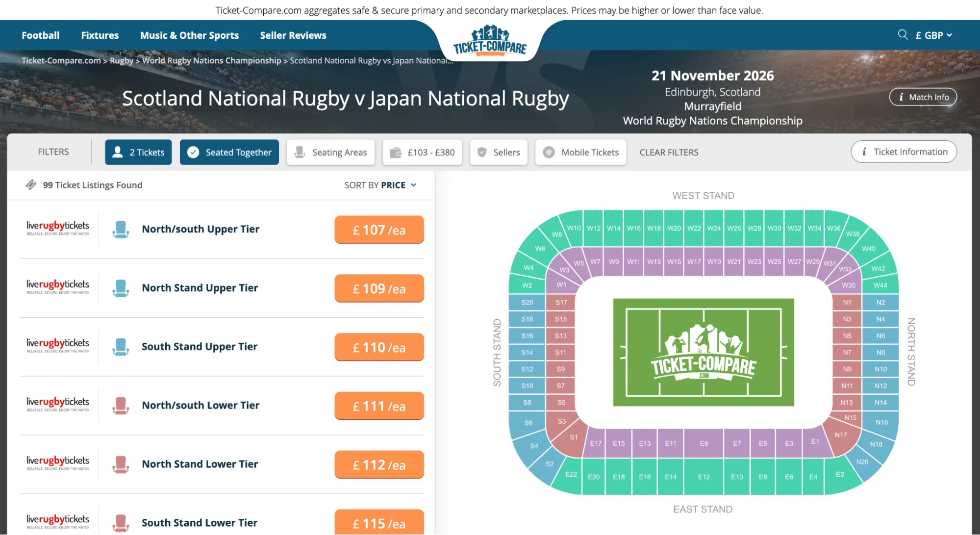Click the £107 price tag for North/south Upper Tier
The image size is (980, 535).
coord(378,229)
